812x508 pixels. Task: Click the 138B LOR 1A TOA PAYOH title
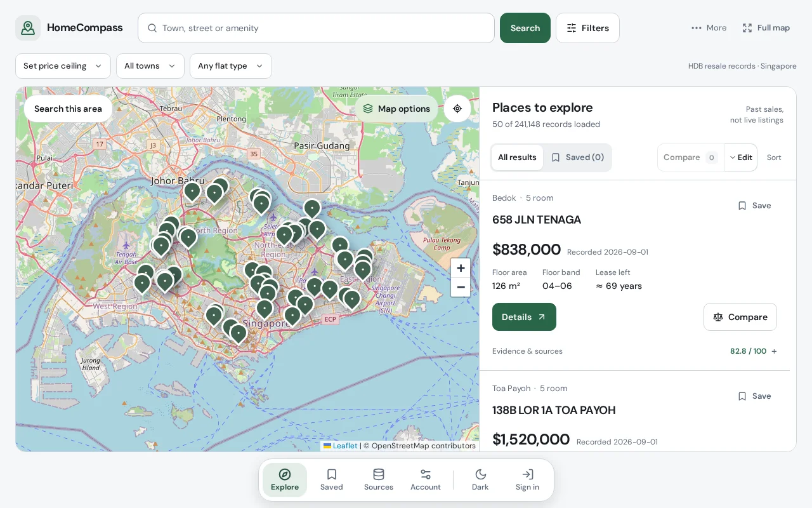pos(554,410)
